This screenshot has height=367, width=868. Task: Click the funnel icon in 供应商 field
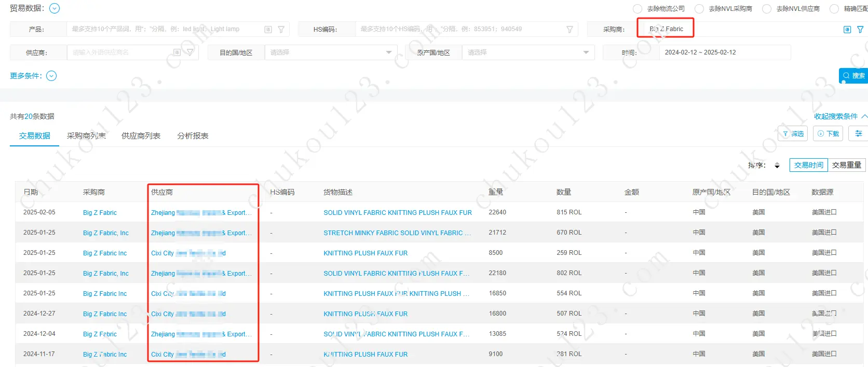190,52
